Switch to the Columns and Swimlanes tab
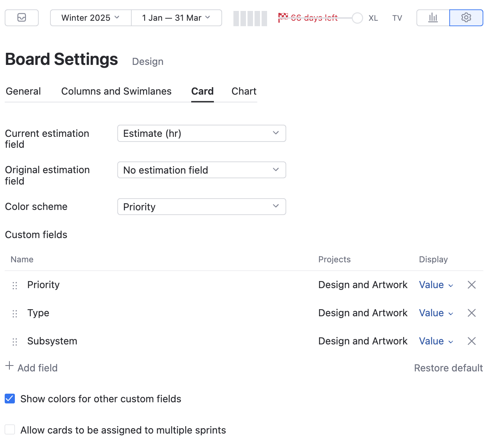Image resolution: width=488 pixels, height=448 pixels. (116, 91)
